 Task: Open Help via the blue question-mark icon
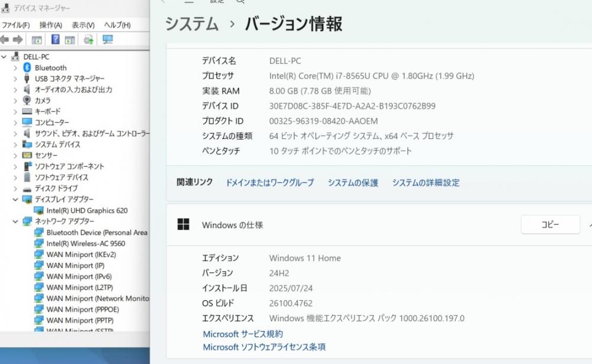tap(55, 39)
